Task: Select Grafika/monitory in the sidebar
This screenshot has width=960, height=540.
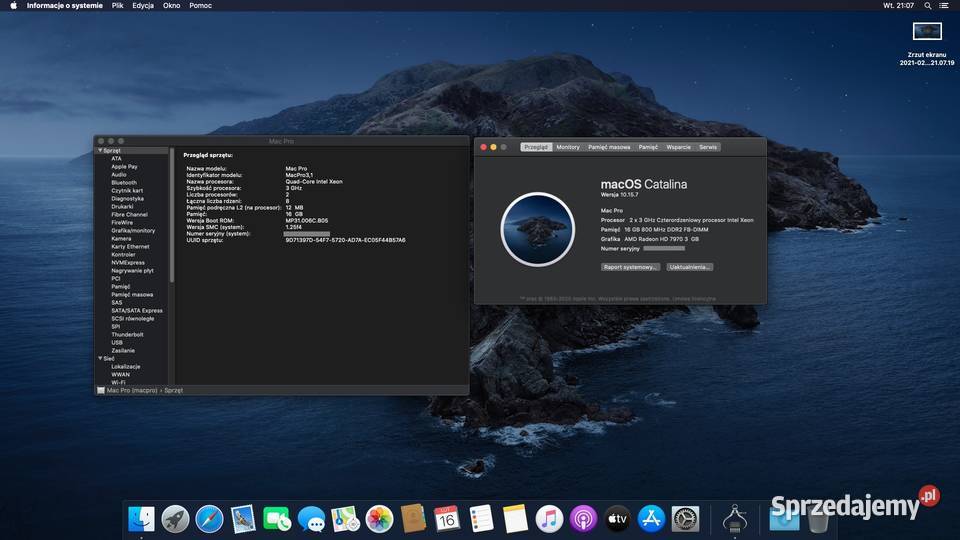Action: (x=133, y=231)
